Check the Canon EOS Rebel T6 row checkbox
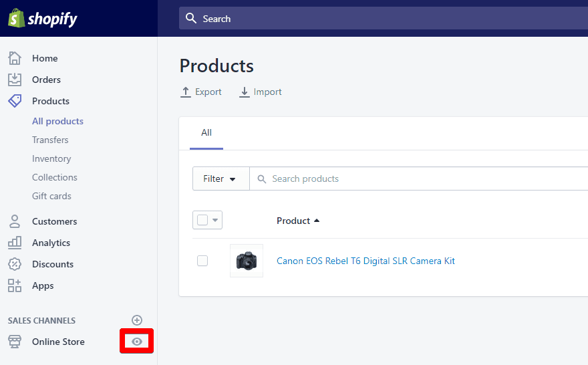588x365 pixels. coord(202,261)
